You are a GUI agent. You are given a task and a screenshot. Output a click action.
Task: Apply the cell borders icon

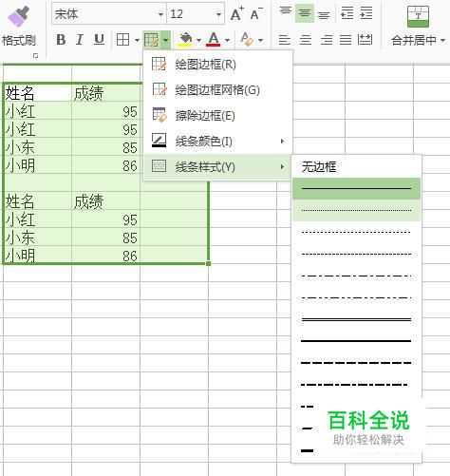click(x=122, y=40)
